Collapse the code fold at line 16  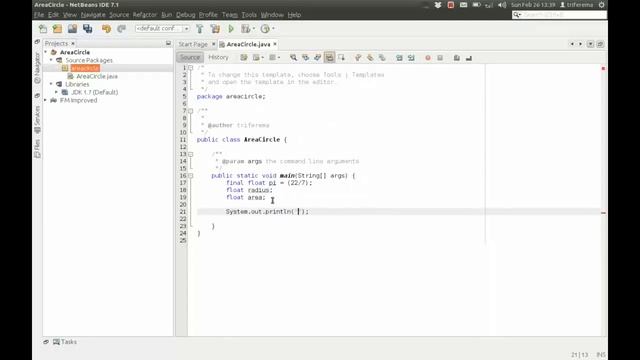coord(190,176)
